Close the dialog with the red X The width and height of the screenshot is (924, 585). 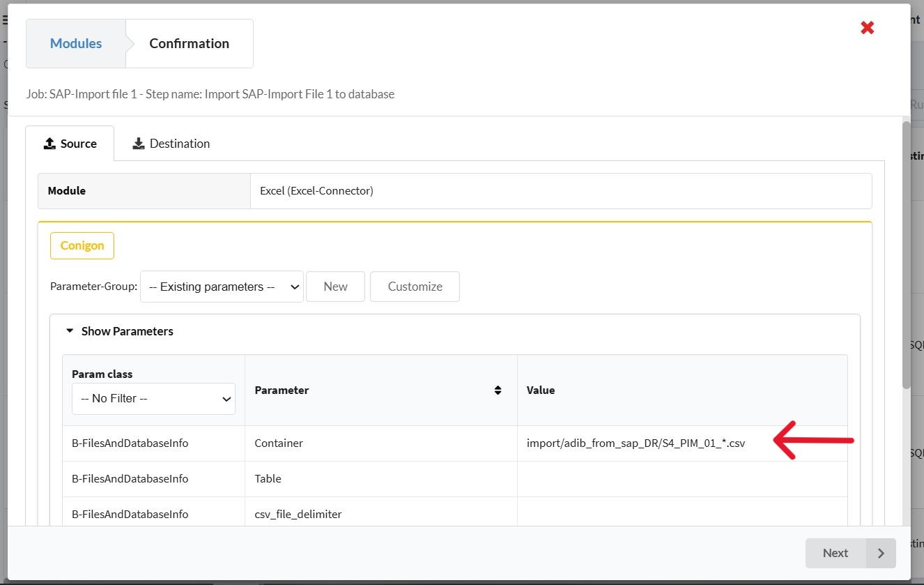click(867, 28)
